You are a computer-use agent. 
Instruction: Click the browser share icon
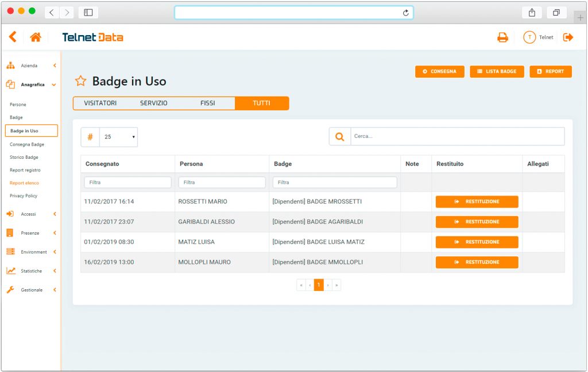532,13
